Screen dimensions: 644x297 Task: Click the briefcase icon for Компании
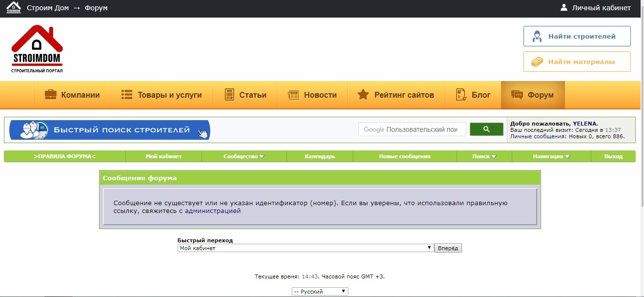tap(51, 95)
